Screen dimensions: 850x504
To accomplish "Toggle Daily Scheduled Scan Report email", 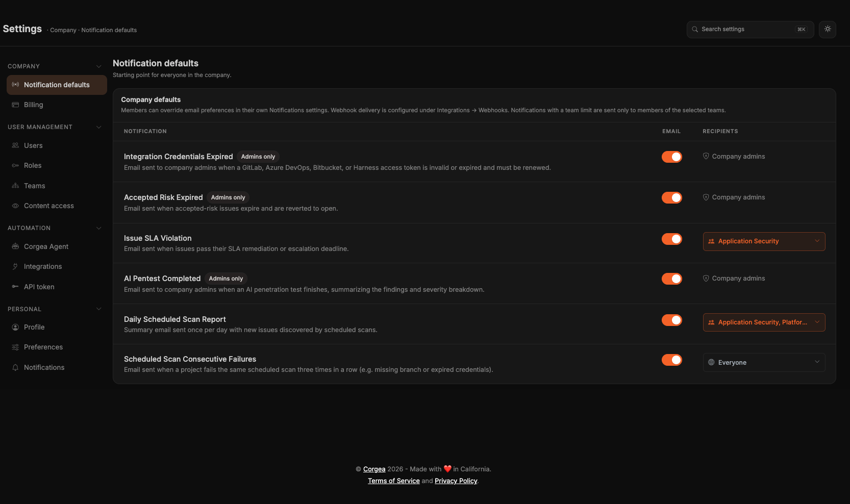I will click(672, 320).
